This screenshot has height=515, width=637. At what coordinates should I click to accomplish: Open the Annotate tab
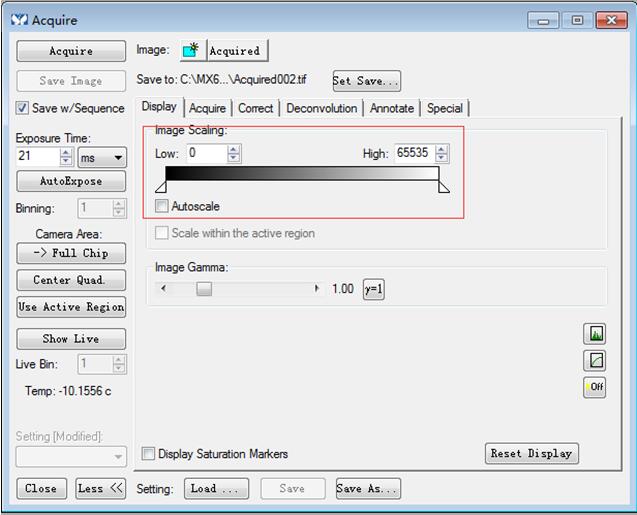391,108
